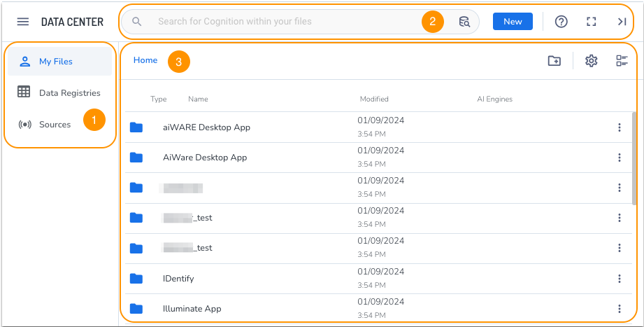Click the Home breadcrumb link
644x327 pixels.
pos(145,60)
